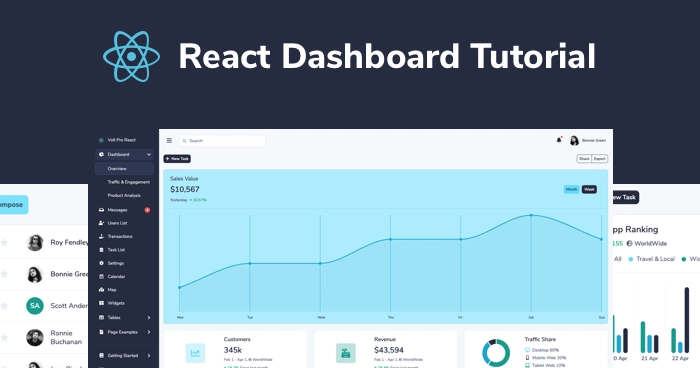The image size is (700, 368).
Task: Click Ronnie Buchanan's avatar photo
Action: (35, 338)
